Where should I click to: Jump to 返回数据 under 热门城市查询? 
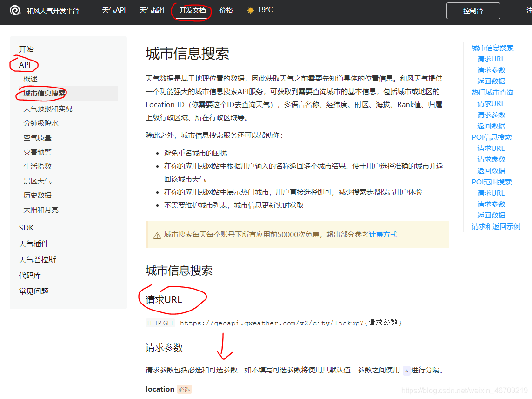[x=491, y=126]
